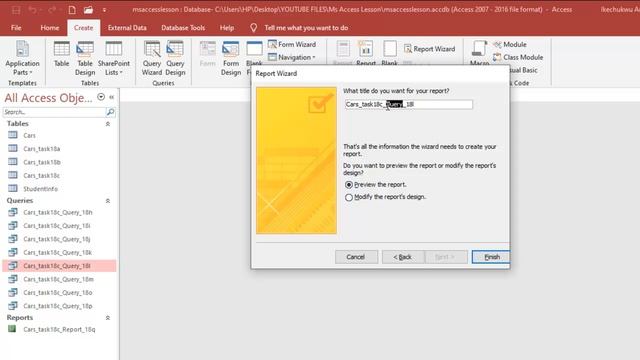The width and height of the screenshot is (640, 360).
Task: Open Form Design
Action: (231, 58)
